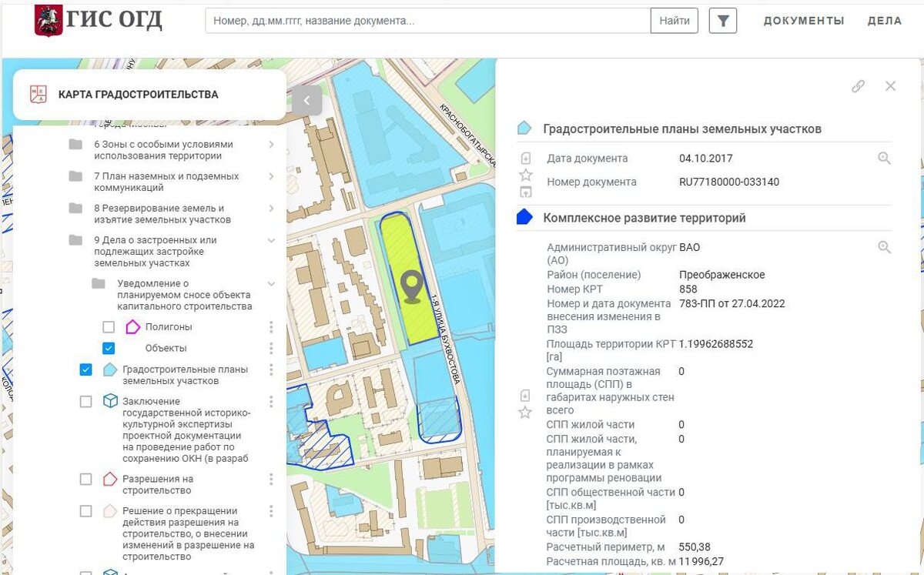Screen dimensions: 924x575
Task: Click the map location pin on green parcel
Action: (x=413, y=287)
